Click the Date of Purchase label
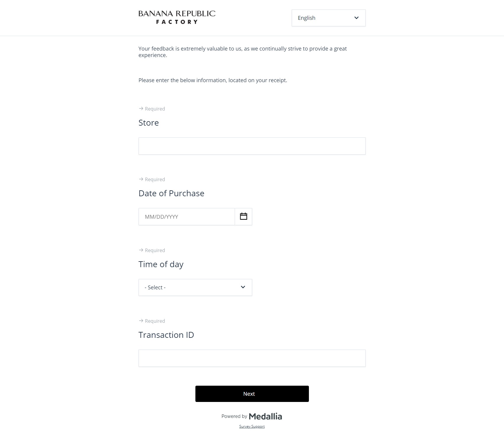Viewport: 504px width, 438px height. pyautogui.click(x=171, y=193)
